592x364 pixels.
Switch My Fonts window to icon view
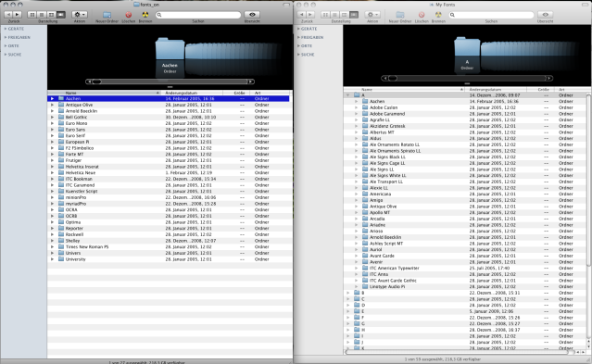pyautogui.click(x=325, y=14)
